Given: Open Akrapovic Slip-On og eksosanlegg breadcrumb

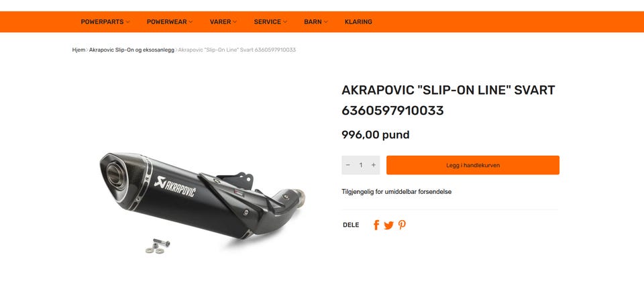Looking at the screenshot, I should (x=131, y=50).
